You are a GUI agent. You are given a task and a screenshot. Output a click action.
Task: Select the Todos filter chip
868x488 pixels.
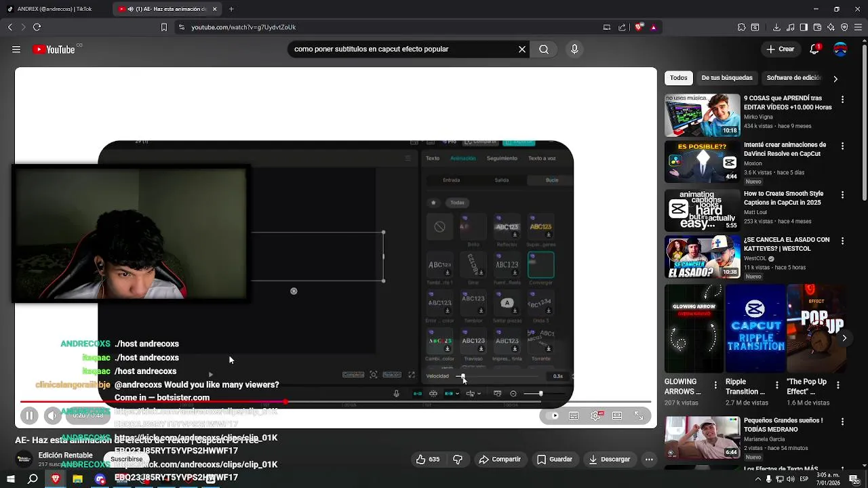click(678, 78)
